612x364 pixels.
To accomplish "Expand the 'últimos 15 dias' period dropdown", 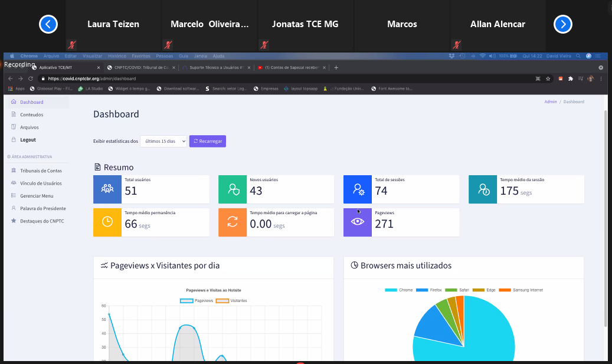I will coord(163,141).
